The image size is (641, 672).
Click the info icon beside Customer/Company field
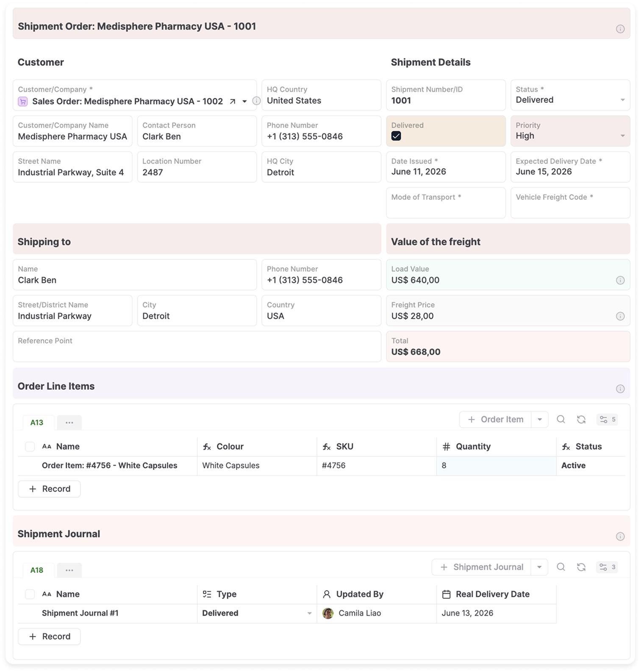tap(256, 101)
